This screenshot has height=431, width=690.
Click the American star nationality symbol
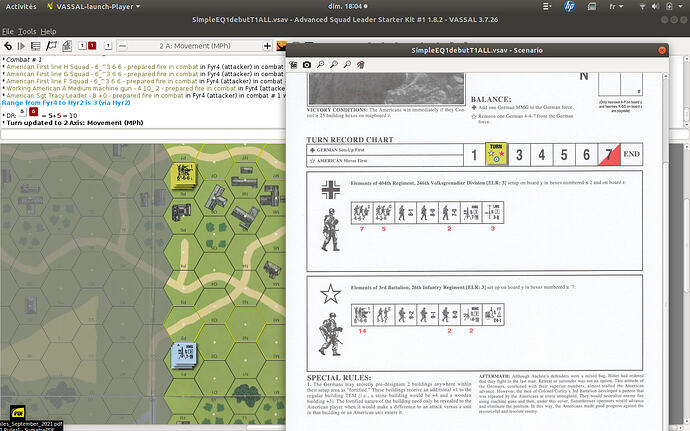tap(330, 294)
